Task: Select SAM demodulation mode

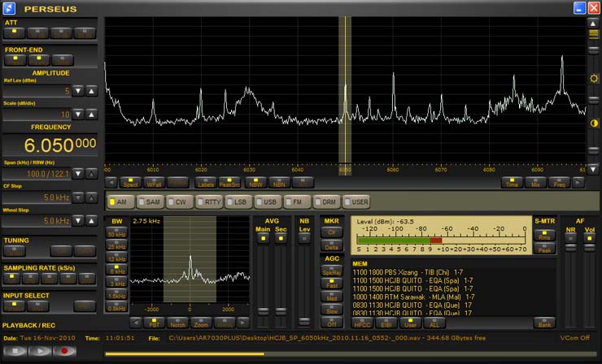Action: (150, 201)
